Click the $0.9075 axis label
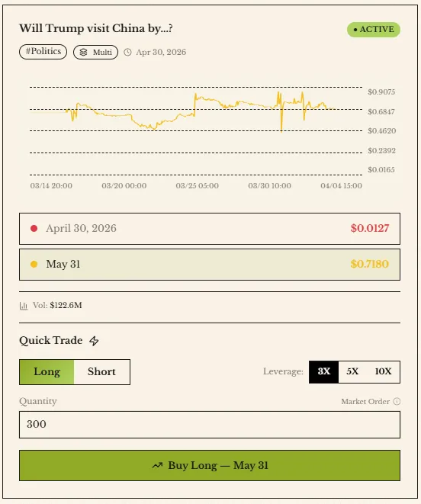Image resolution: width=421 pixels, height=504 pixels. 381,92
